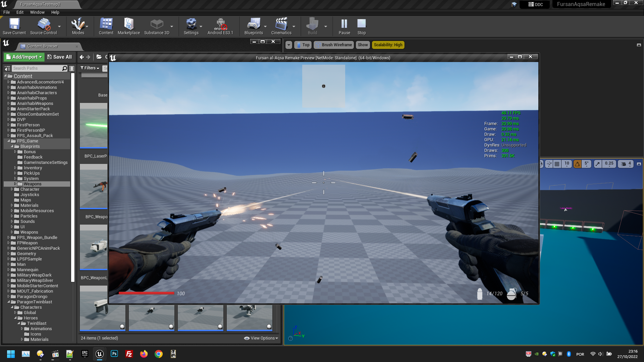Click the Substance 3D toolbar icon
Image resolution: width=644 pixels, height=362 pixels.
click(x=157, y=26)
